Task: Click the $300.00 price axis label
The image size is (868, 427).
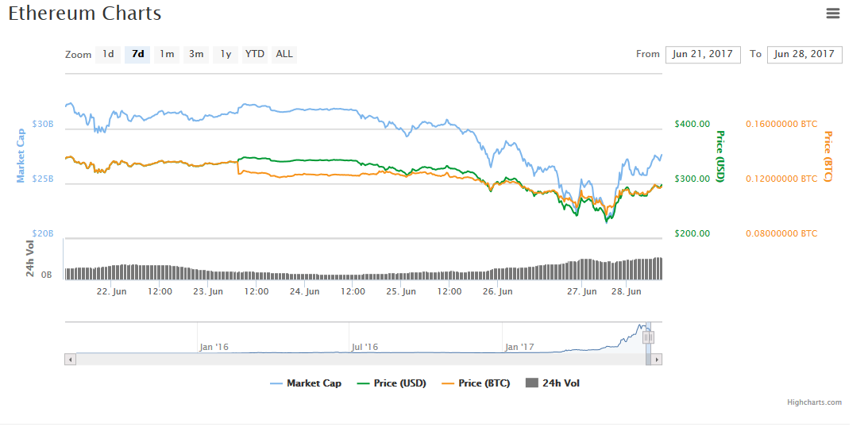Action: (x=692, y=179)
